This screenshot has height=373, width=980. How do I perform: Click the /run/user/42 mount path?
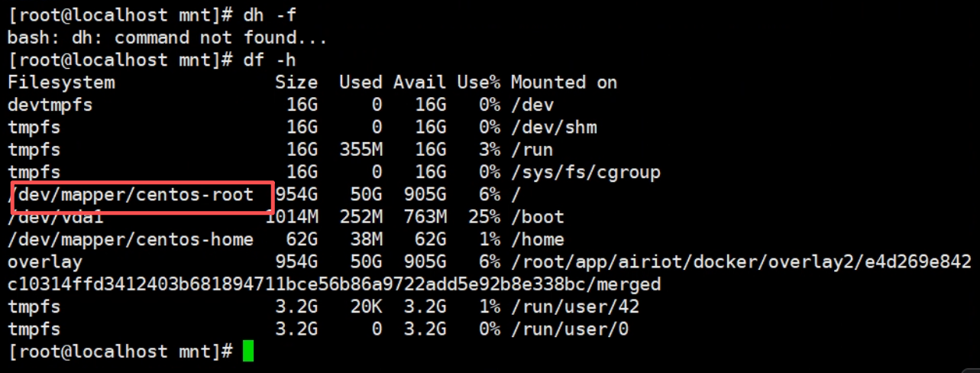(575, 307)
